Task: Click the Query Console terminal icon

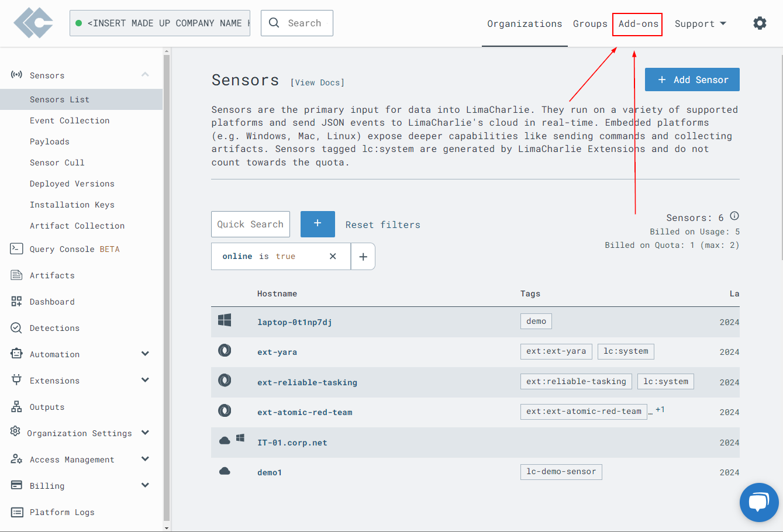Action: (16, 249)
